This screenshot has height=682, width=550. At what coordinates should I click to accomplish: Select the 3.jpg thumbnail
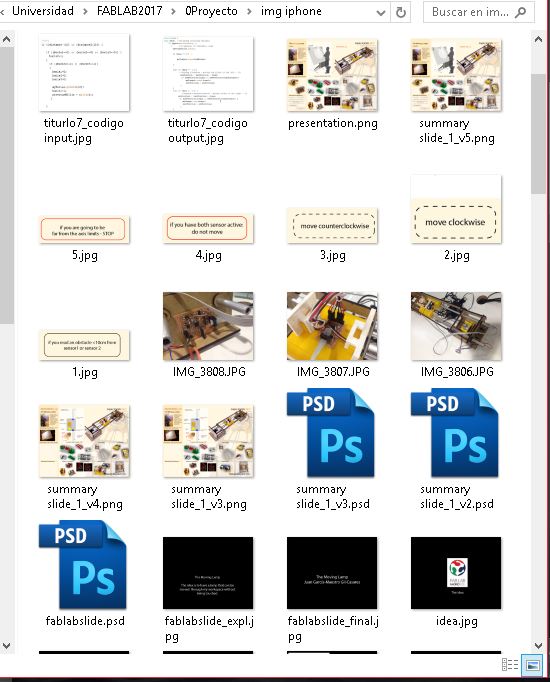[x=332, y=226]
